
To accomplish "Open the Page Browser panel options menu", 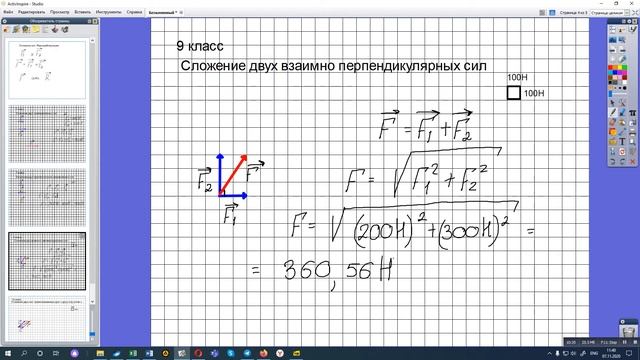I will (x=4, y=21).
